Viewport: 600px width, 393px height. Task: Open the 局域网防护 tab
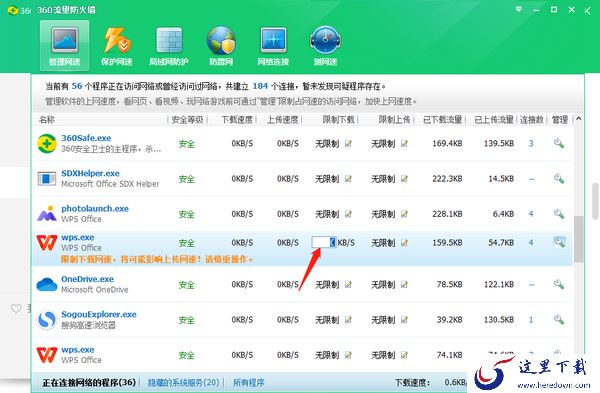point(169,46)
